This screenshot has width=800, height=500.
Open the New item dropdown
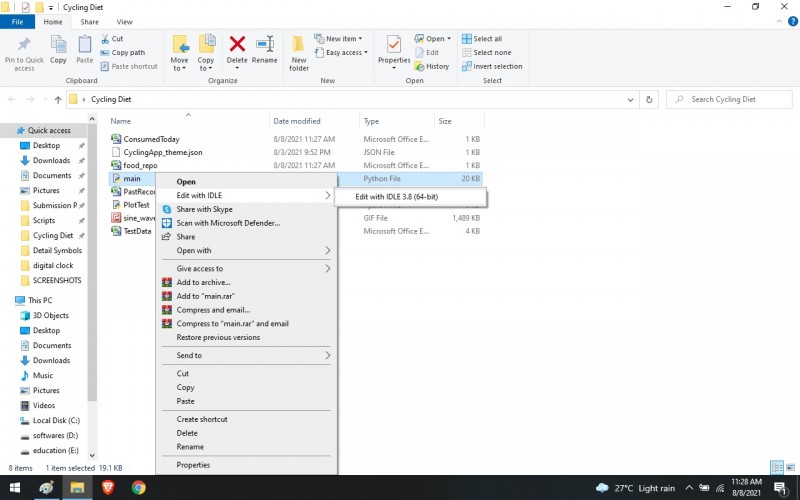[x=338, y=39]
